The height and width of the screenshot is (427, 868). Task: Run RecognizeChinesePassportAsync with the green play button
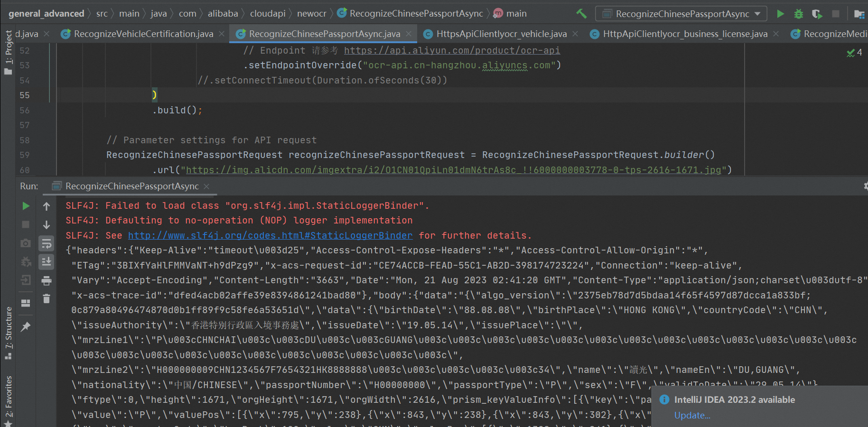tap(780, 14)
